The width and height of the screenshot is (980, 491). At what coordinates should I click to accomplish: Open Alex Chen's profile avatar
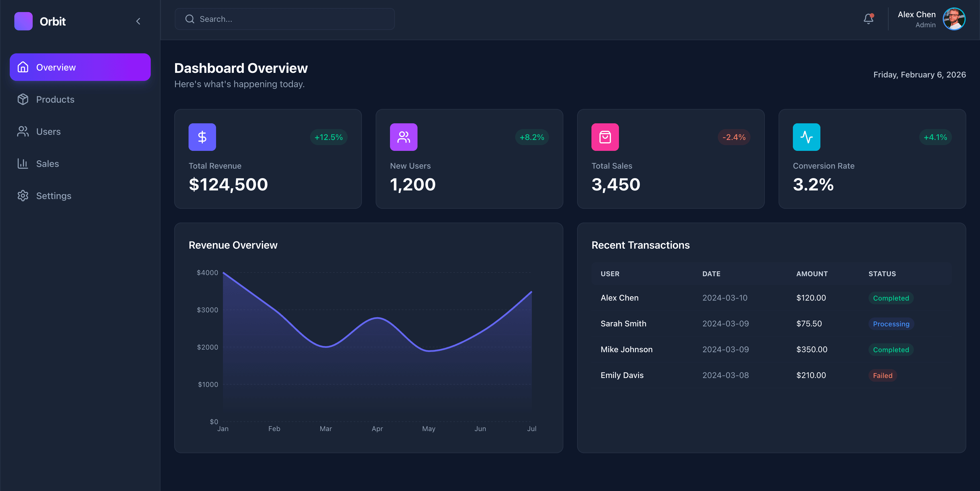[x=954, y=19]
